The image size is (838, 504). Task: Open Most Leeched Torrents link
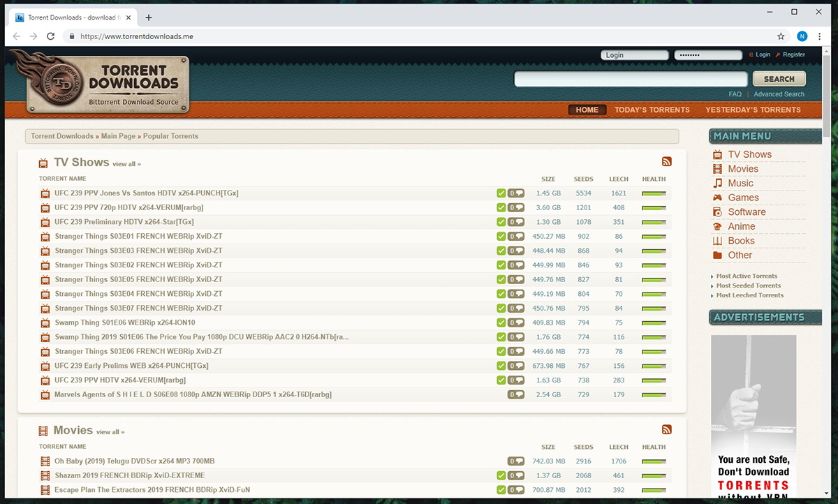coord(749,295)
